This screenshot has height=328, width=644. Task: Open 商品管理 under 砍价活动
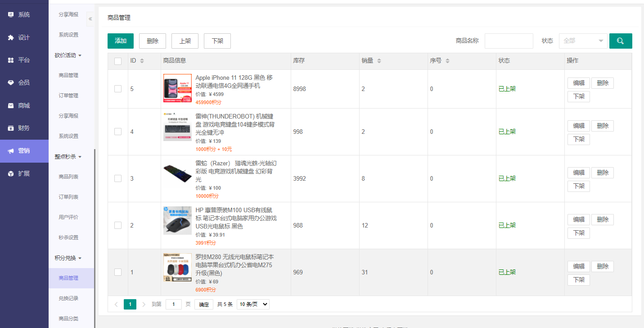68,75
